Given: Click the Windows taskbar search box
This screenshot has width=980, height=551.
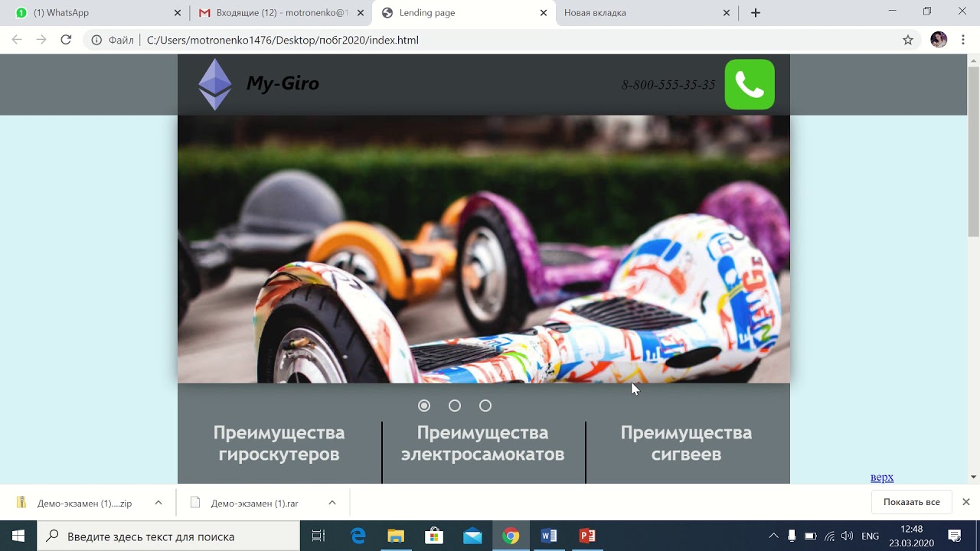Looking at the screenshot, I should click(168, 536).
